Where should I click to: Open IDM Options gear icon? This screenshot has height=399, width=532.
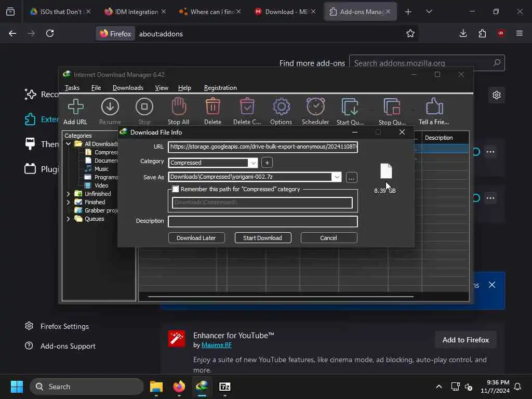281,107
